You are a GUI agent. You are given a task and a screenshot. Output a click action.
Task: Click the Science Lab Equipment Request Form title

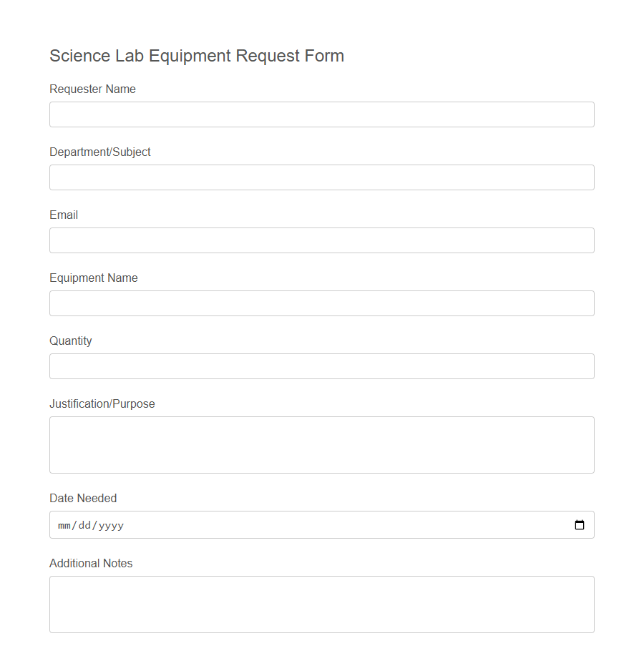(x=196, y=56)
